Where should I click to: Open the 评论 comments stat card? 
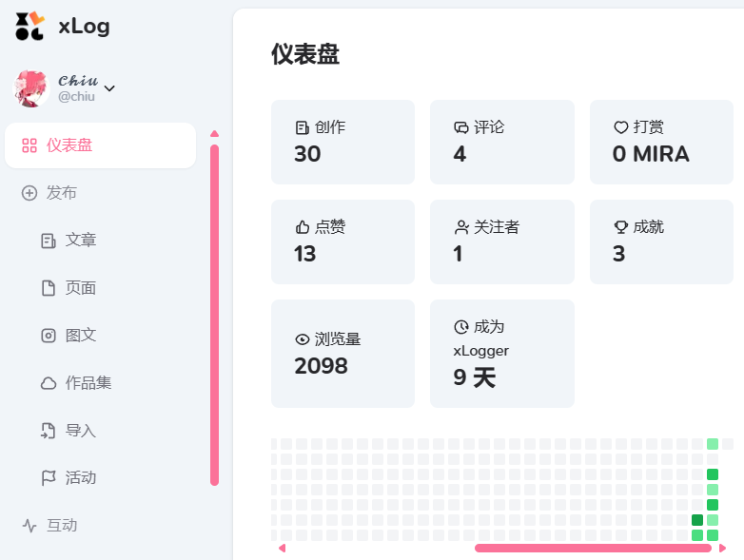(502, 143)
